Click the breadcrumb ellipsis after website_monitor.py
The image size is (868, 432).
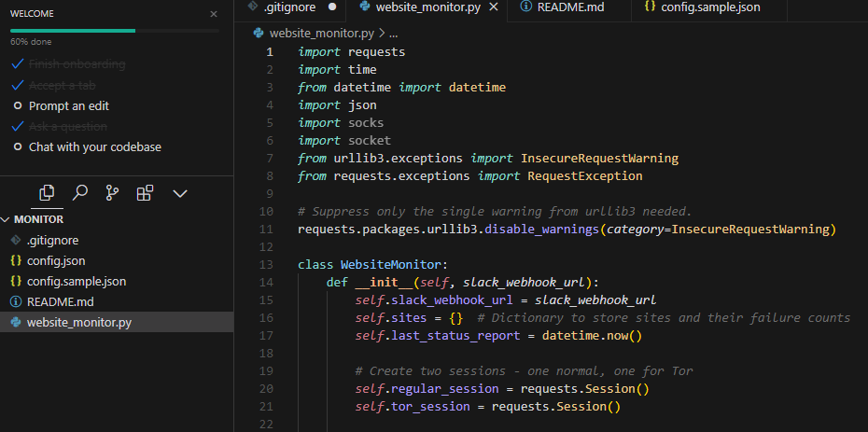pyautogui.click(x=394, y=34)
